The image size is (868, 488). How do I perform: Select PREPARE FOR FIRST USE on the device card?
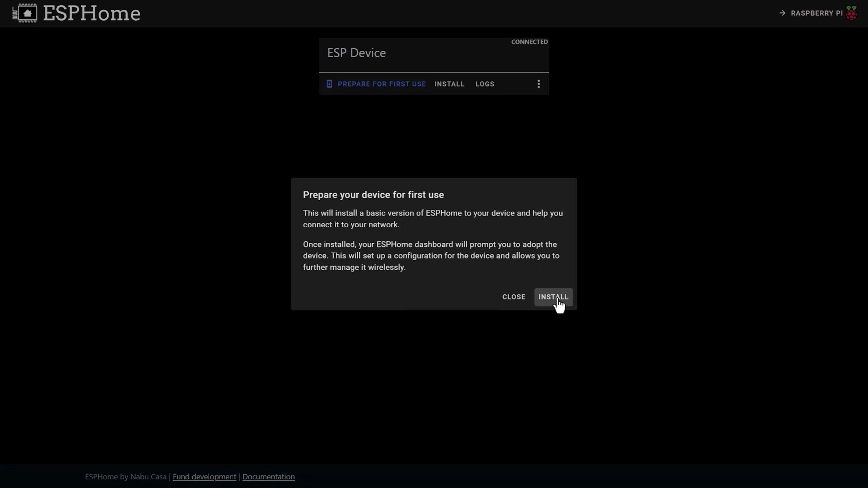(381, 84)
